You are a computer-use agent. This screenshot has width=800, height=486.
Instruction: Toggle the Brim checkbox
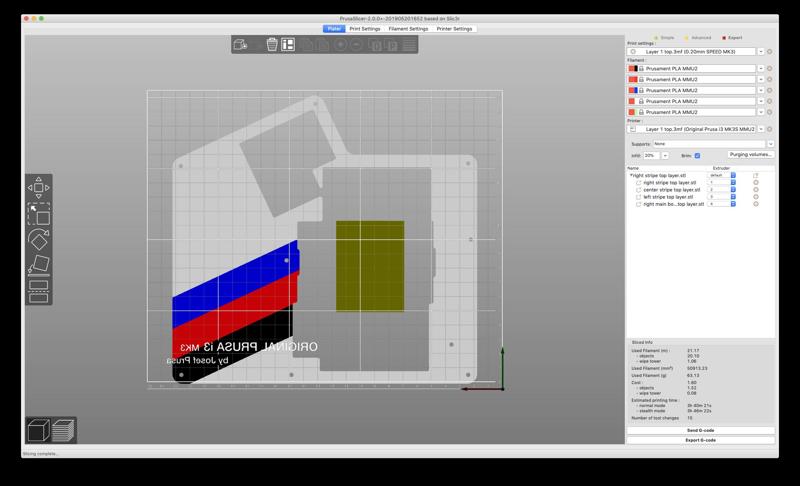point(697,156)
